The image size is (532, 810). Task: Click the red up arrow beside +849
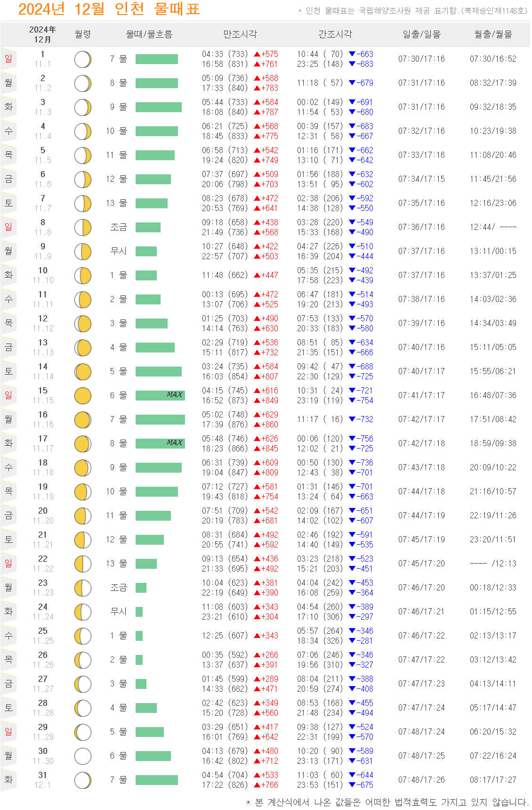[x=257, y=401]
